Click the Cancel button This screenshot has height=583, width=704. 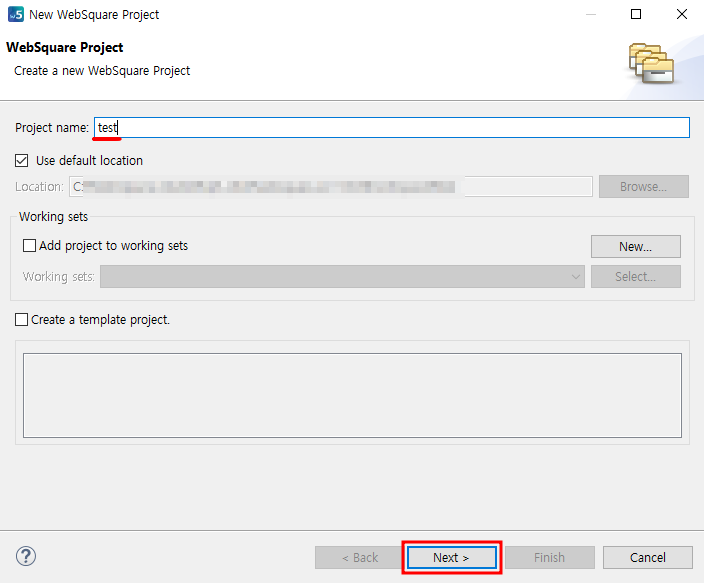[x=647, y=557]
